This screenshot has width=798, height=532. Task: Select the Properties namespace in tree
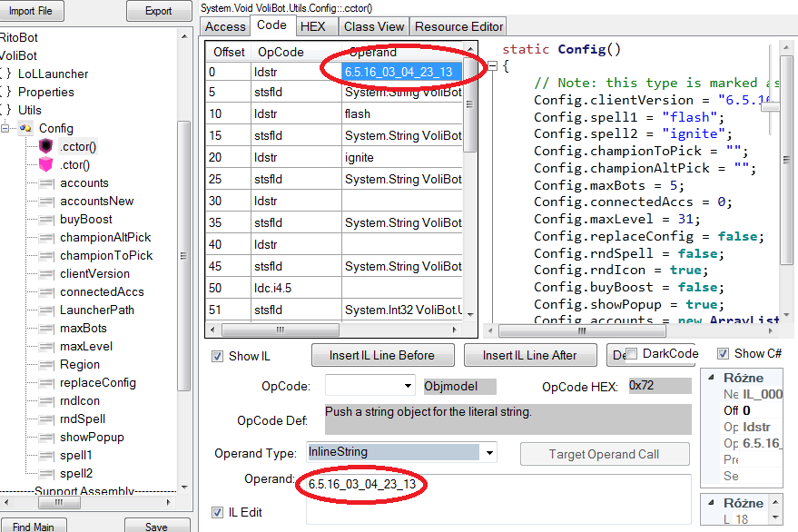tap(45, 92)
